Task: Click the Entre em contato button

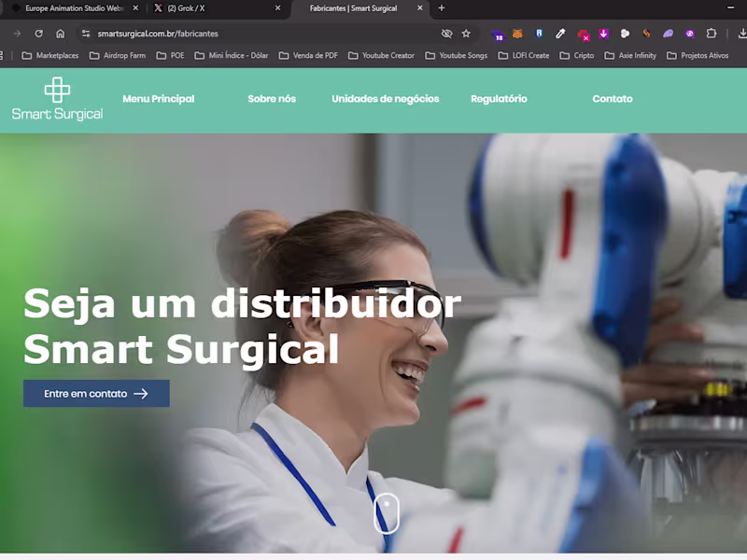Action: tap(96, 393)
